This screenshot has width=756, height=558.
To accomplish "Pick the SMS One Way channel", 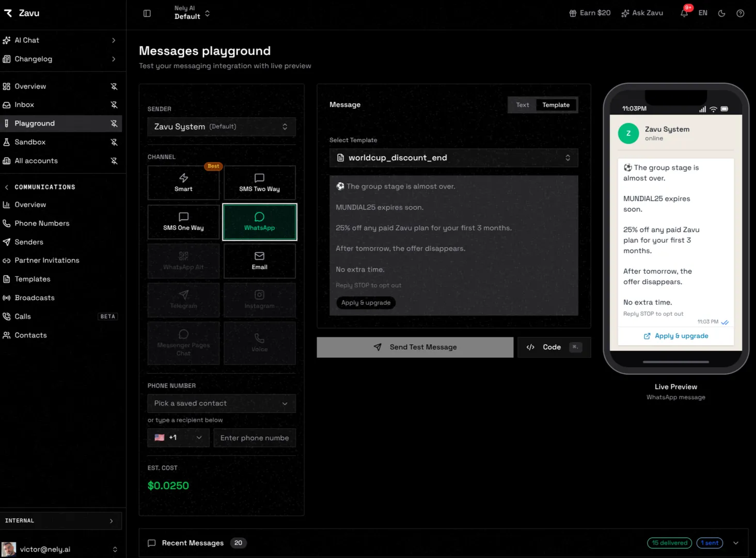I will coord(183,222).
